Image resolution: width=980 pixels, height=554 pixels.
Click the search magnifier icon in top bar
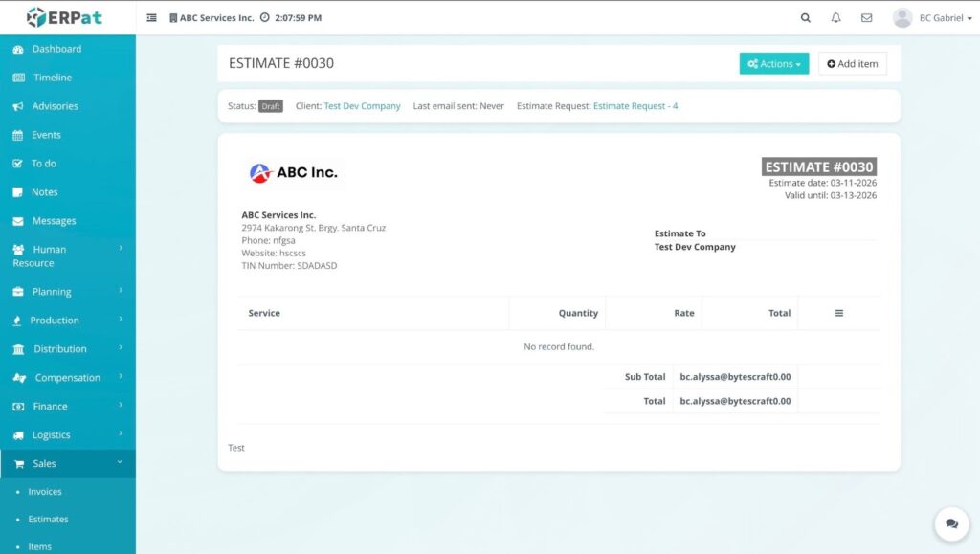pyautogui.click(x=805, y=18)
